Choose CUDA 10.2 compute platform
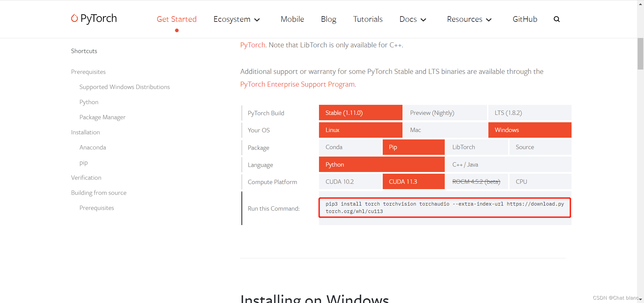Screen dimensions: 644x303 coord(350,181)
